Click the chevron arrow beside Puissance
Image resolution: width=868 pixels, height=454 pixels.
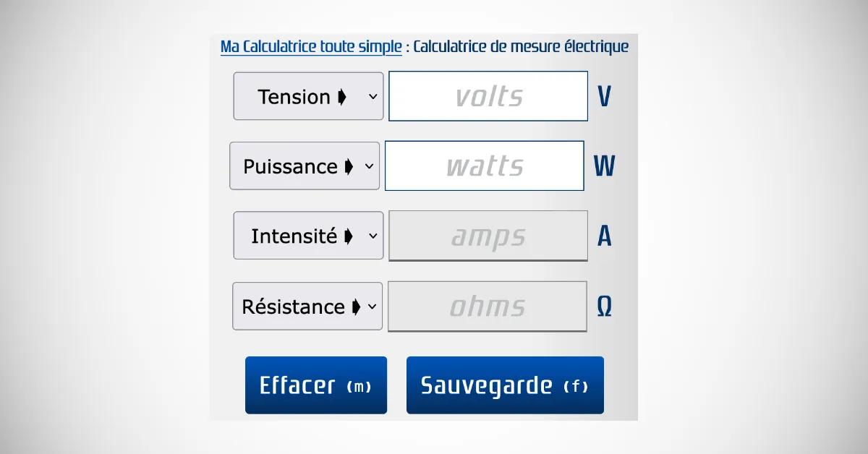tap(370, 166)
